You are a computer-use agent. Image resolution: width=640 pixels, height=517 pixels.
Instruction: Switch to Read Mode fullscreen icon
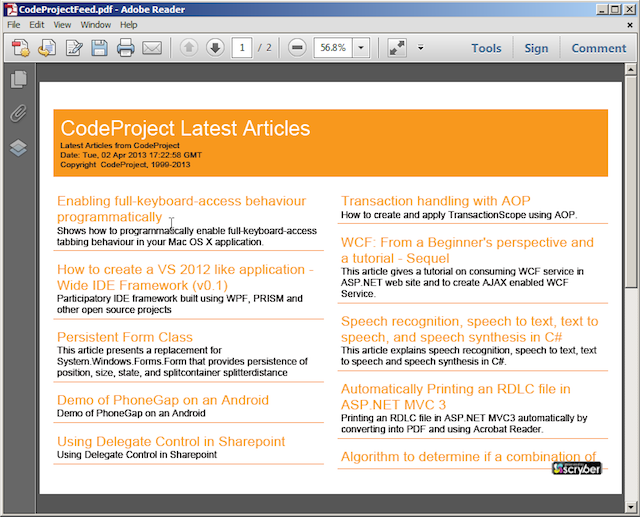pos(397,48)
